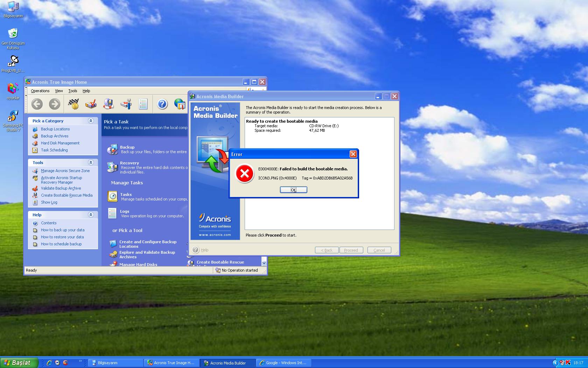
Task: Click the log sheet toolbar icon
Action: (143, 104)
